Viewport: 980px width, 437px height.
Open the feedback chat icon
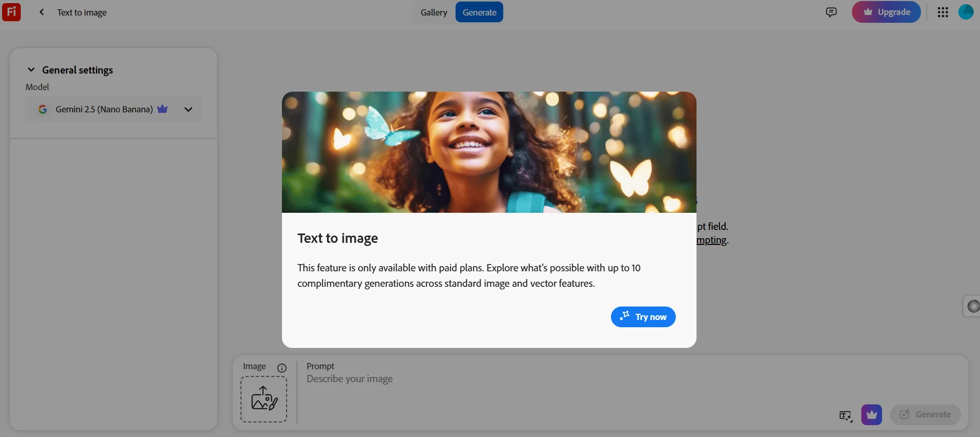pyautogui.click(x=831, y=12)
